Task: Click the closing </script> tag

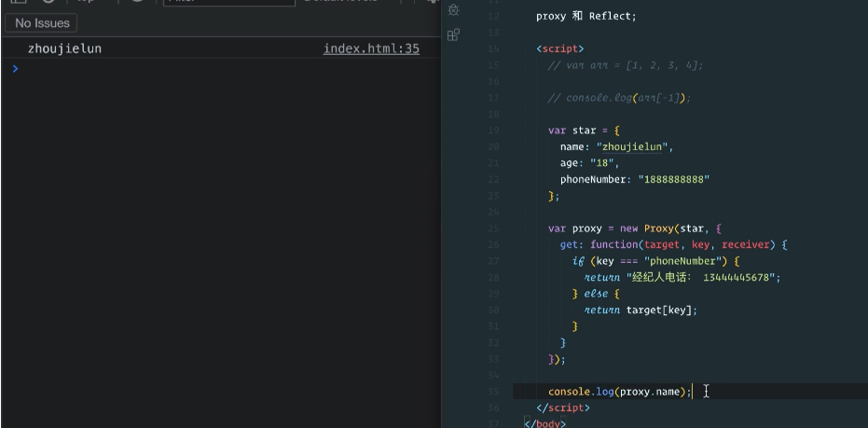Action: pos(563,408)
